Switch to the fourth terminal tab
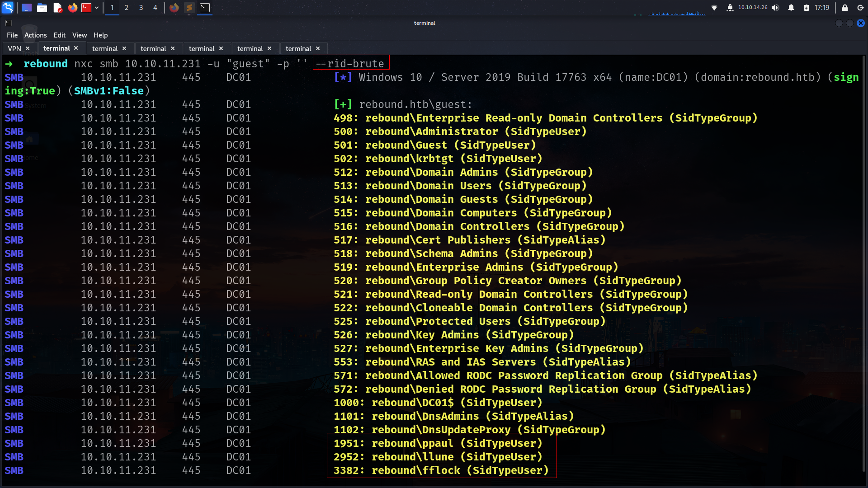This screenshot has height=488, width=868. pos(153,48)
